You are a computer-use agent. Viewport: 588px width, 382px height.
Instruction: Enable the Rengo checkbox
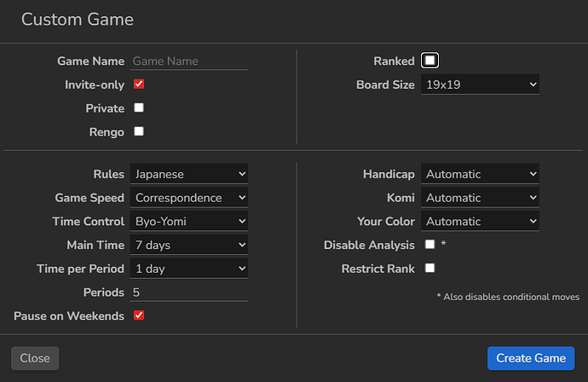139,131
